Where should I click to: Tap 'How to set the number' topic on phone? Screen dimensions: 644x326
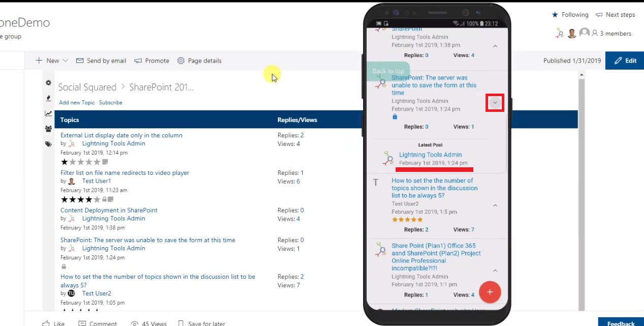click(x=435, y=188)
